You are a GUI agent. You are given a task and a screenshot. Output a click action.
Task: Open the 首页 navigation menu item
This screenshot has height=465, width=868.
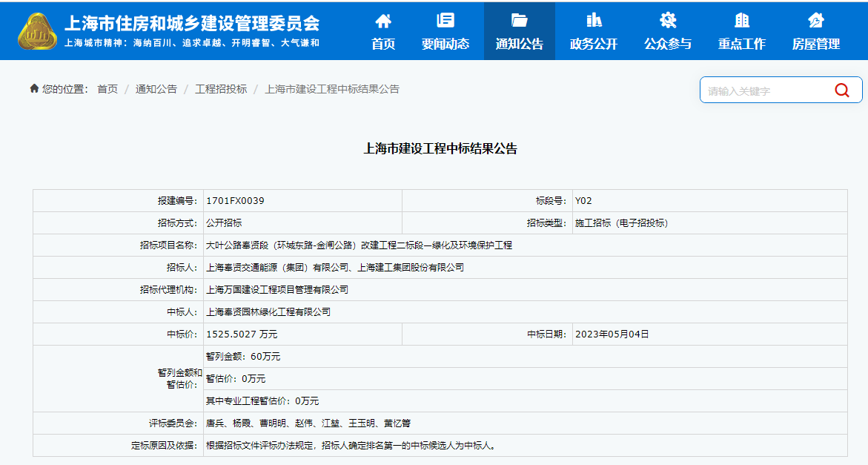coord(382,44)
